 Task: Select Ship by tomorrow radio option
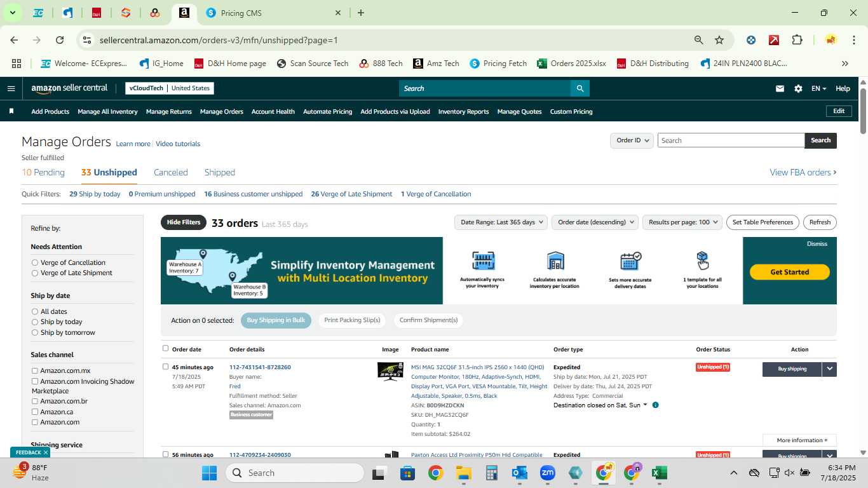(x=35, y=332)
